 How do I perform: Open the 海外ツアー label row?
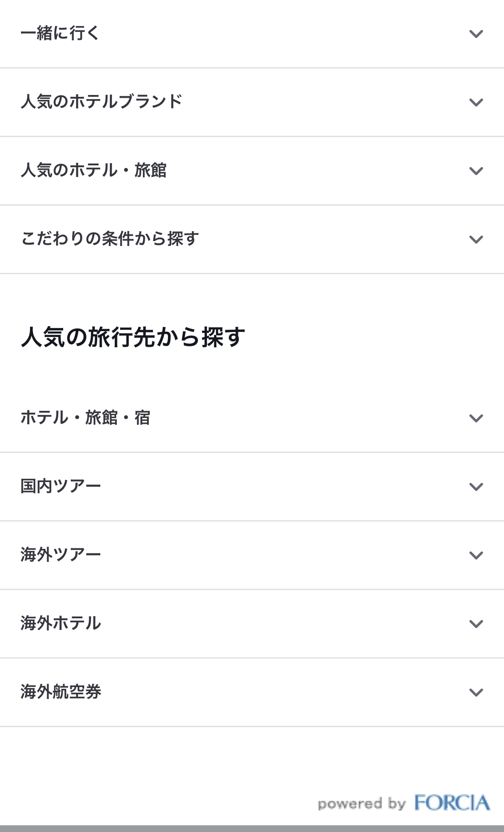pos(60,555)
